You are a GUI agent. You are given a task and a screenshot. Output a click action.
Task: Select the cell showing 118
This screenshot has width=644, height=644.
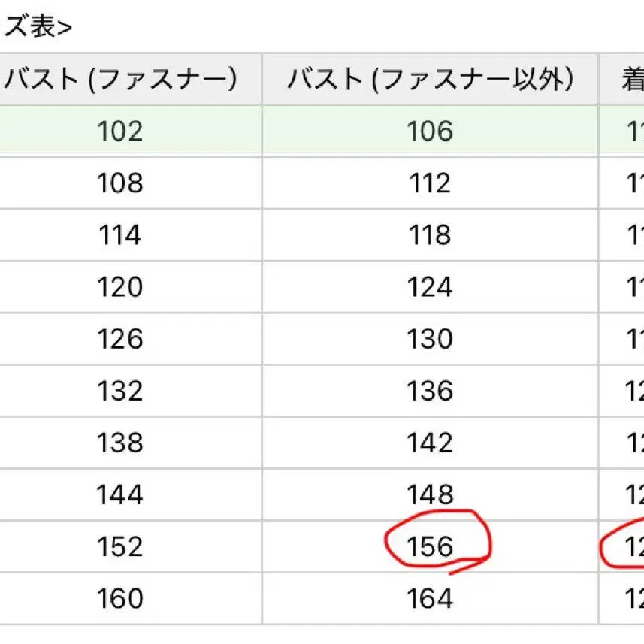[430, 235]
